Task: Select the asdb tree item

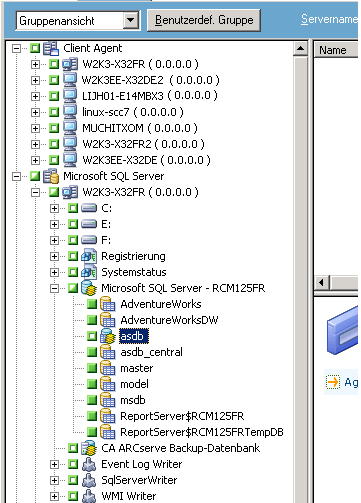Action: (134, 336)
